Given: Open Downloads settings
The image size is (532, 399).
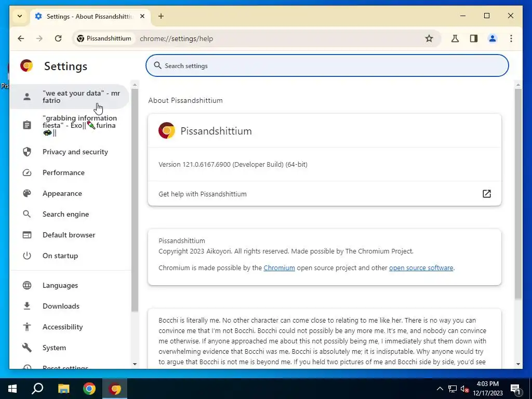Looking at the screenshot, I should tap(69, 306).
